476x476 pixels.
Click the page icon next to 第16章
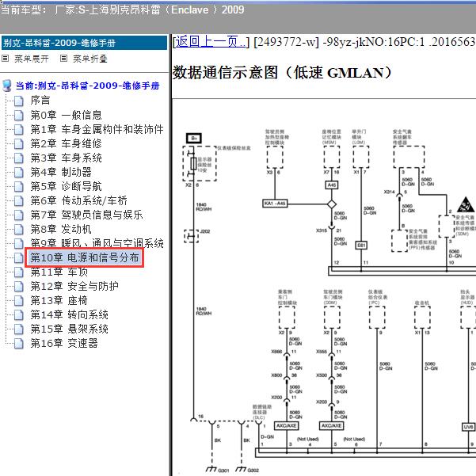19,344
